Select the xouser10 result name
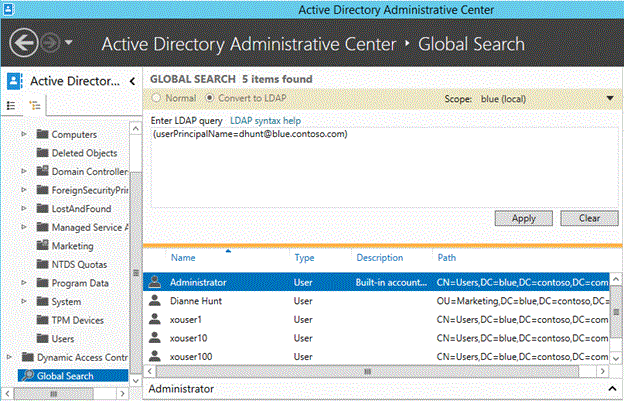This screenshot has width=624, height=401. [x=188, y=338]
